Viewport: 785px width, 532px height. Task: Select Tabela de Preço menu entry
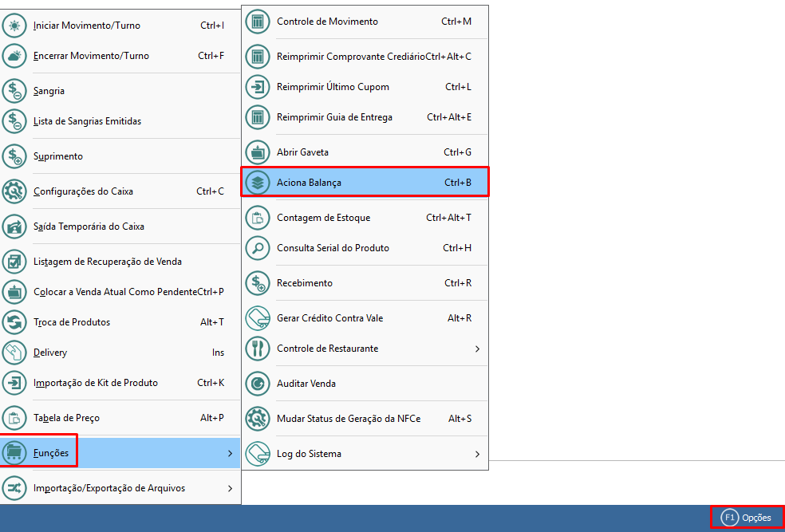(66, 418)
